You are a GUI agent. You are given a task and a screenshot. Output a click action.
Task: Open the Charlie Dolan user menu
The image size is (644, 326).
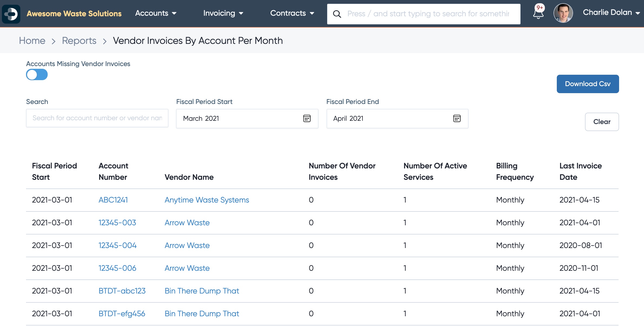point(611,12)
